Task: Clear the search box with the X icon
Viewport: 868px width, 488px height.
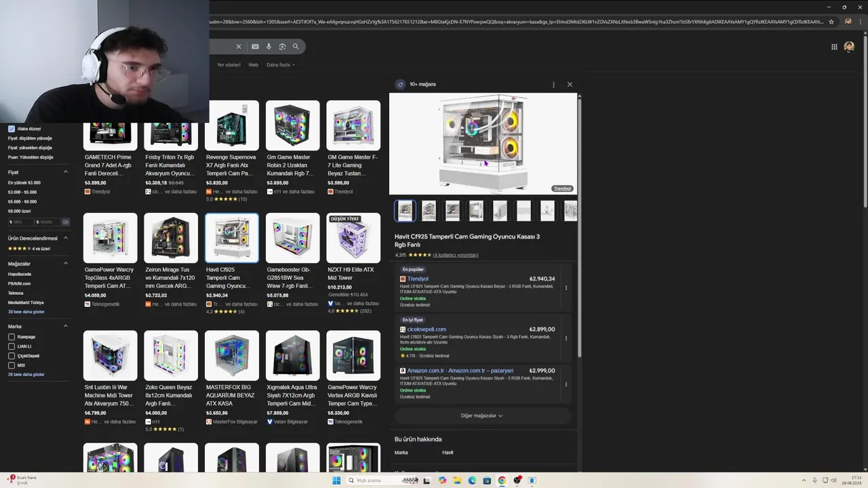Action: [x=238, y=47]
